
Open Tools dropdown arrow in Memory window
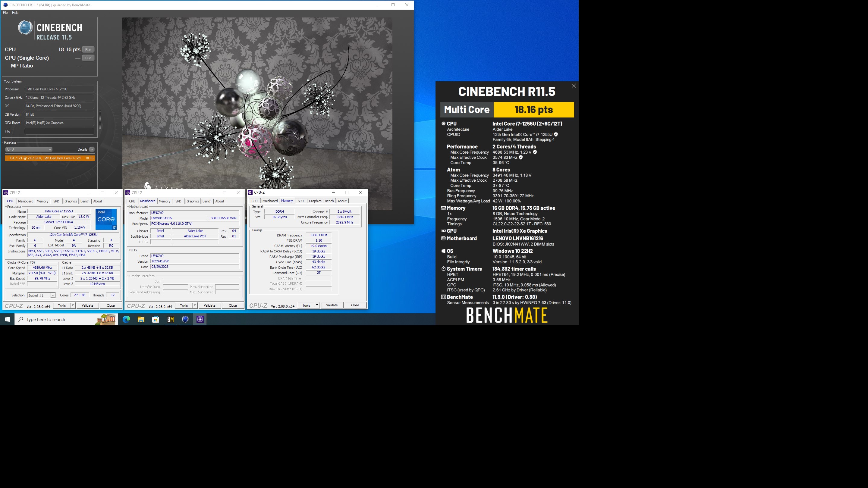(317, 305)
